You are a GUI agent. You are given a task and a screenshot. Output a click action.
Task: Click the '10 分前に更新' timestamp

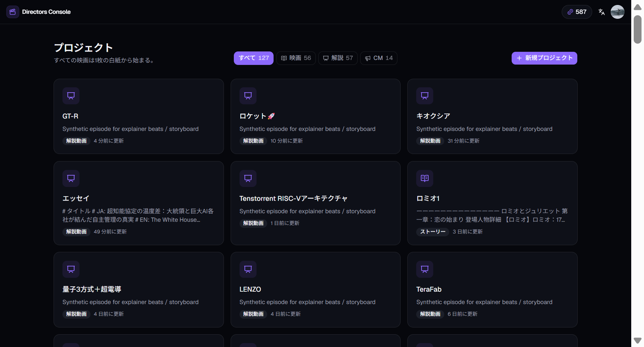[x=287, y=141]
